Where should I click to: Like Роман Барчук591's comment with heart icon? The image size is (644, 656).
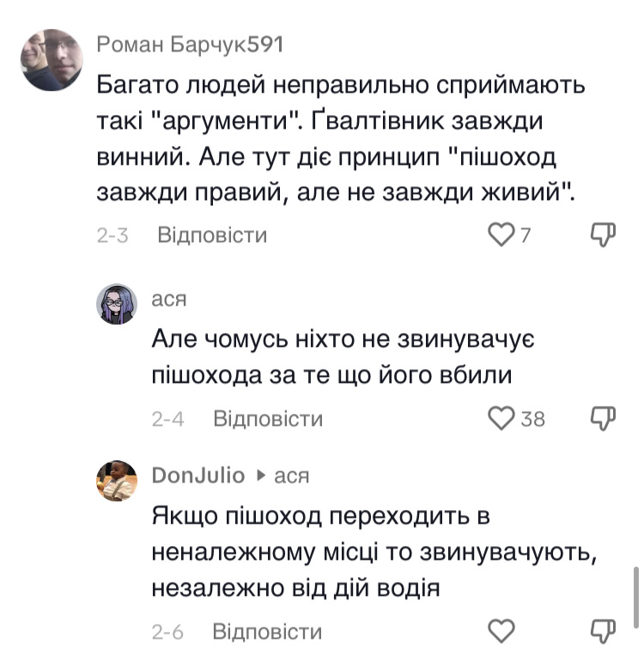coord(500,234)
